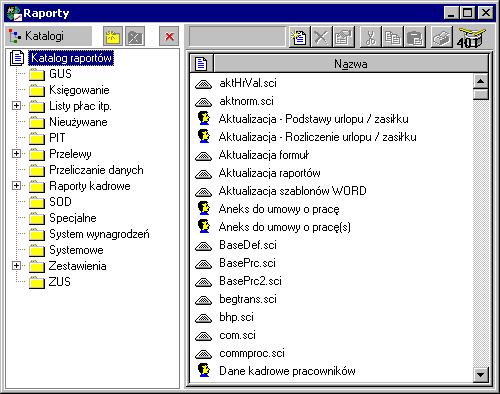Click the red X button in catalog toolbar
Screen dimensions: 500x394
tap(169, 36)
